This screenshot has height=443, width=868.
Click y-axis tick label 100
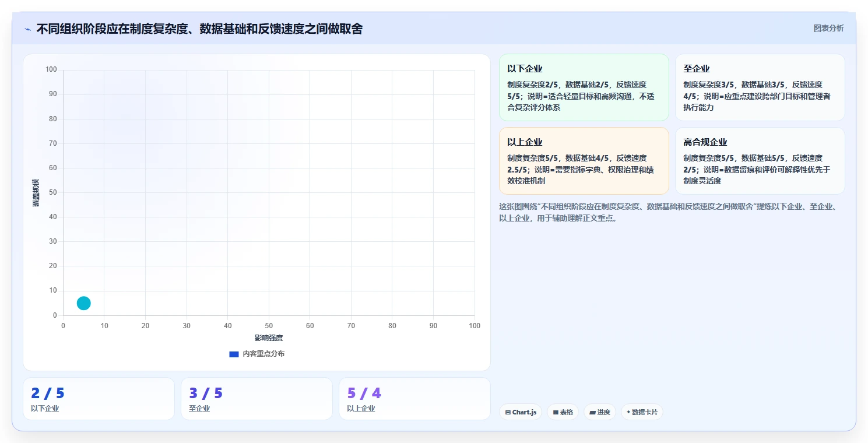click(51, 70)
